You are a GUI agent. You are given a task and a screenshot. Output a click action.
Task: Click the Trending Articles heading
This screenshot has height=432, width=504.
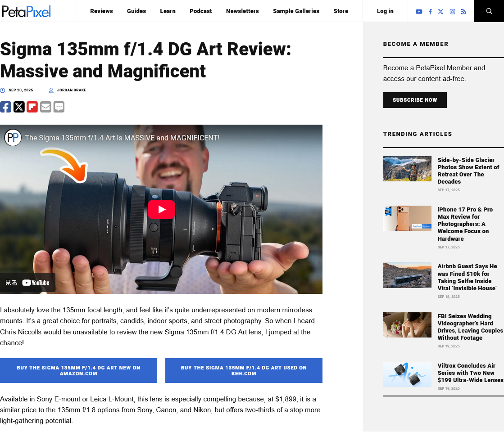(x=418, y=134)
